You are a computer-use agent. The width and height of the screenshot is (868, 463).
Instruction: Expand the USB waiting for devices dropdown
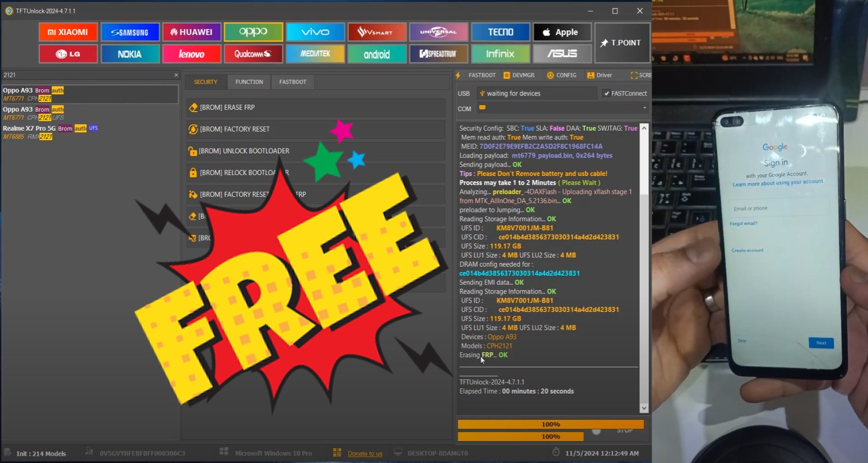537,93
